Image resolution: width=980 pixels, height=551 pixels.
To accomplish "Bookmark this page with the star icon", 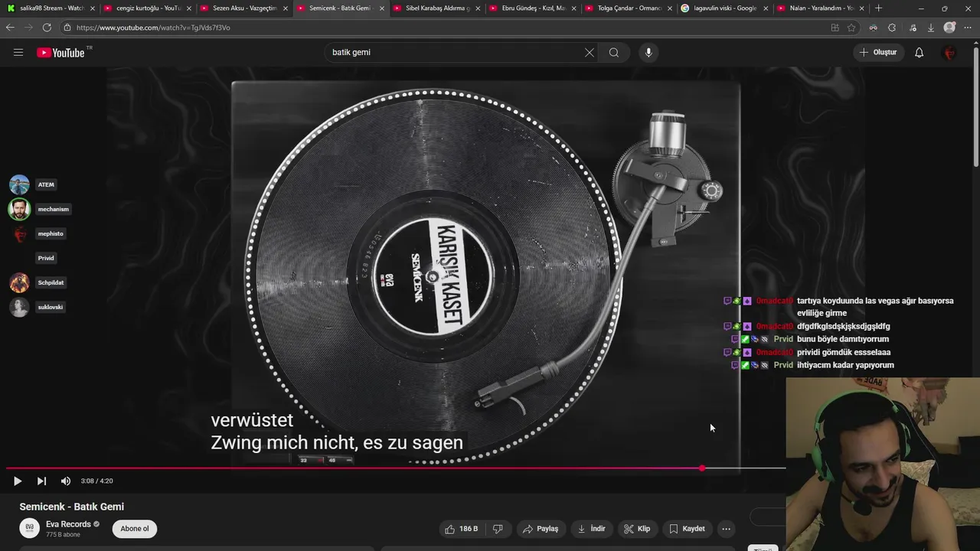I will click(851, 28).
